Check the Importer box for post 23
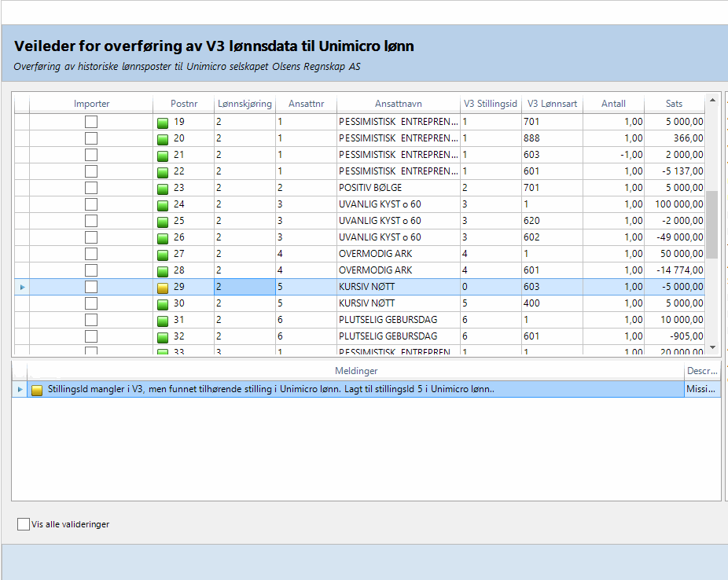 pos(91,188)
